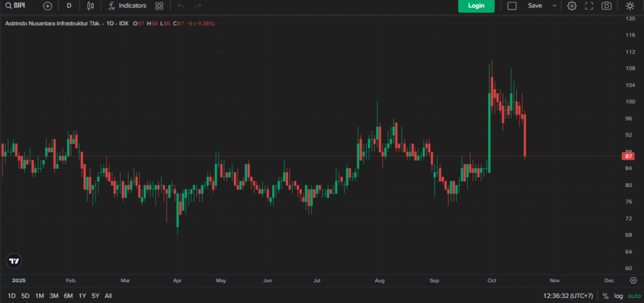The height and width of the screenshot is (303, 644).
Task: Toggle percentage scale mode
Action: pos(605,295)
